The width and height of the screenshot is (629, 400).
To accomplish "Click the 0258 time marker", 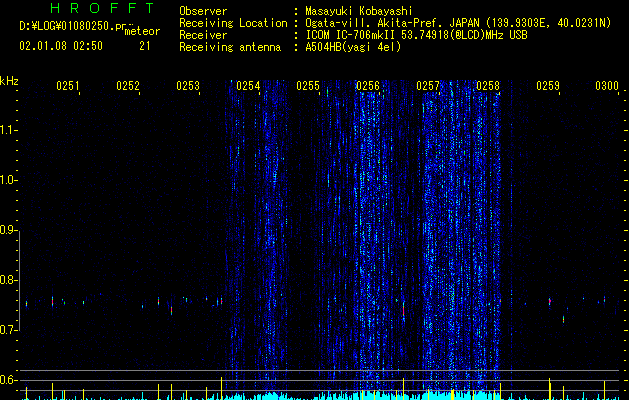I will [488, 85].
